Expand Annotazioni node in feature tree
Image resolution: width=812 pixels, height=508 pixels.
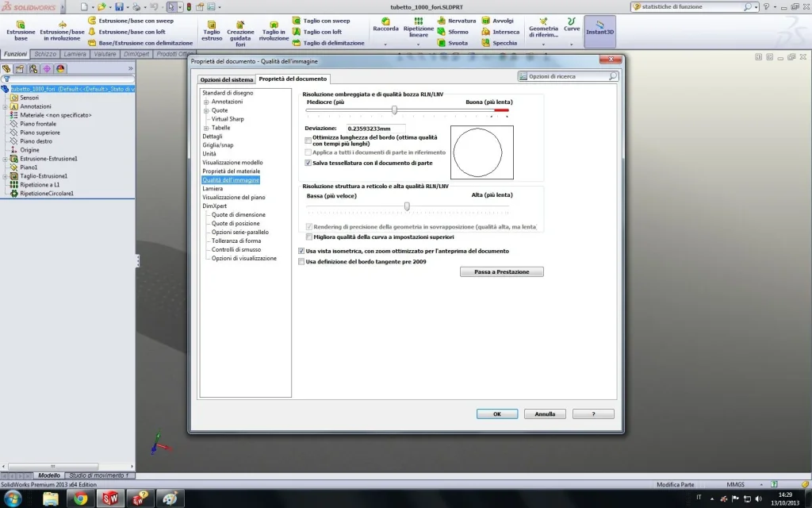pos(6,107)
